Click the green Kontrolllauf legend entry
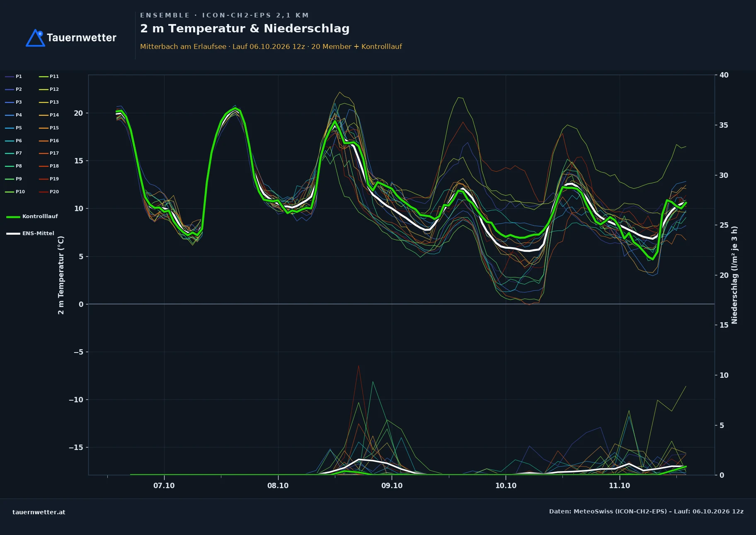This screenshot has width=756, height=535. (32, 216)
